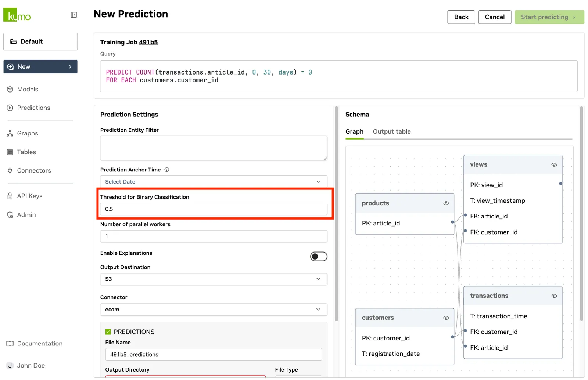Click the Connectors plug icon

coord(10,170)
